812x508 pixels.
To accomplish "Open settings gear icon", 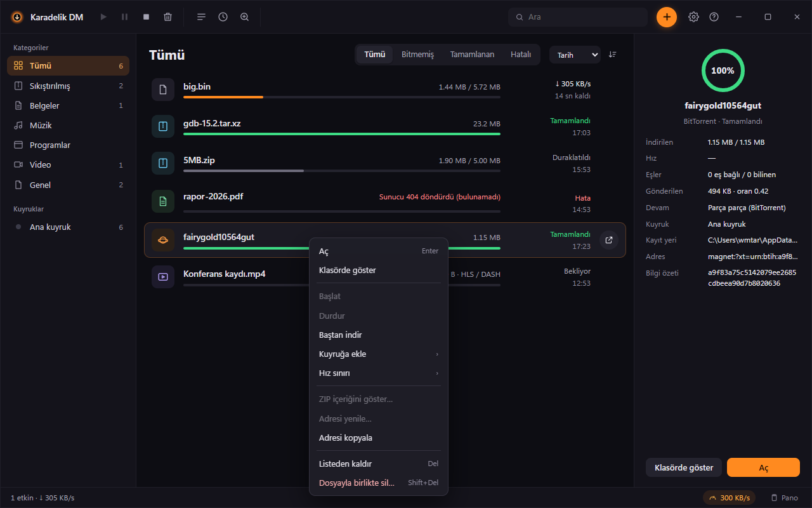I will tap(694, 17).
